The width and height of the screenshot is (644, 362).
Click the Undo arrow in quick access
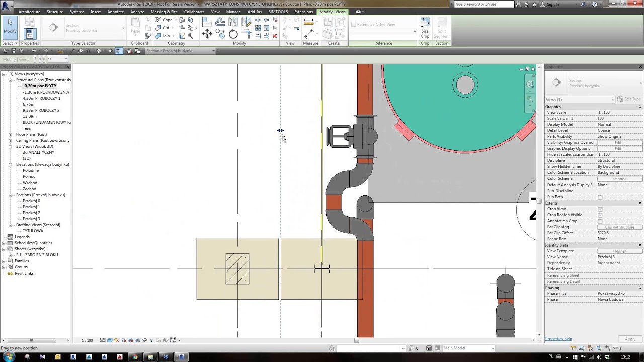(x=34, y=51)
